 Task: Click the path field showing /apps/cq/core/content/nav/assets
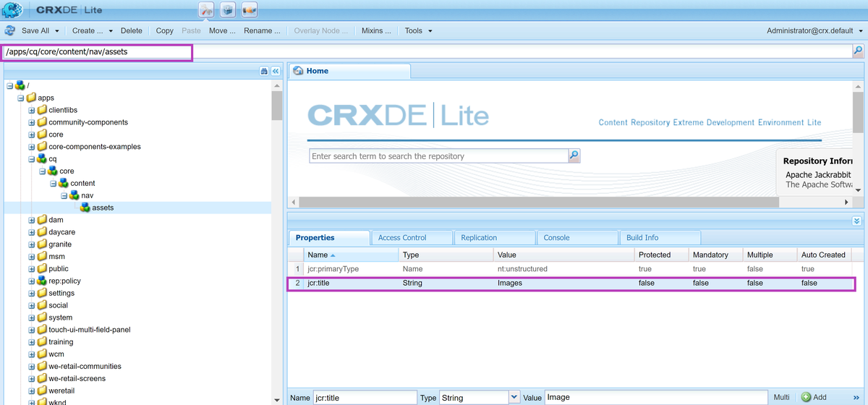pyautogui.click(x=427, y=51)
